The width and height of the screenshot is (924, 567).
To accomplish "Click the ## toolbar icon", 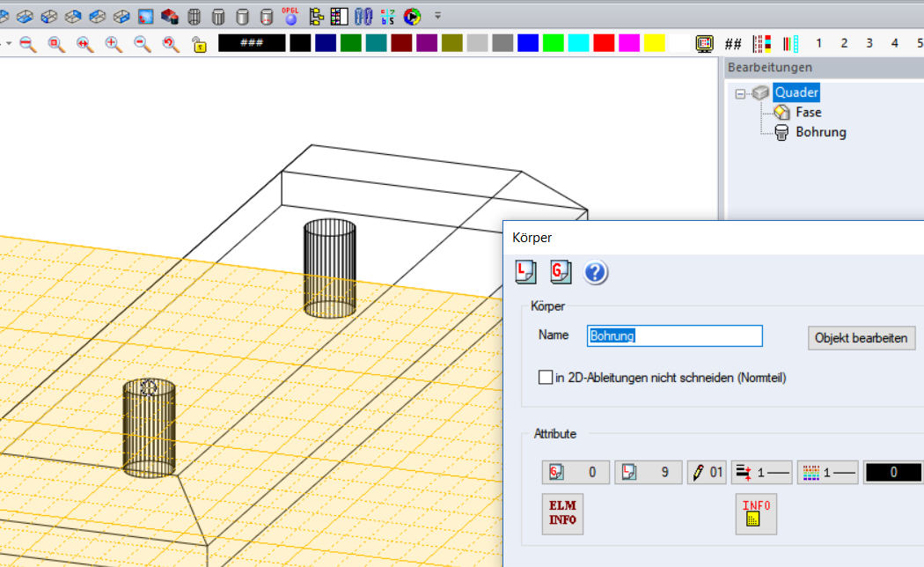I will (x=733, y=44).
